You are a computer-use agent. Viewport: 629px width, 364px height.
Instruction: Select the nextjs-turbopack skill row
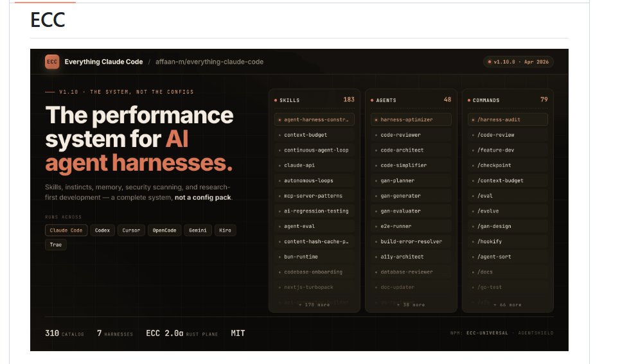(315, 287)
